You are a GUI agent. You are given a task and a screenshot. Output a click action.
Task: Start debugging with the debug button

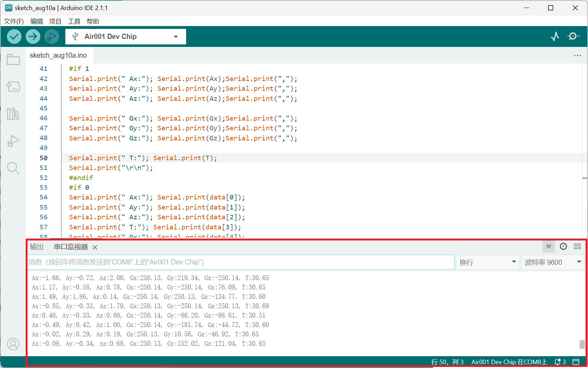[52, 36]
